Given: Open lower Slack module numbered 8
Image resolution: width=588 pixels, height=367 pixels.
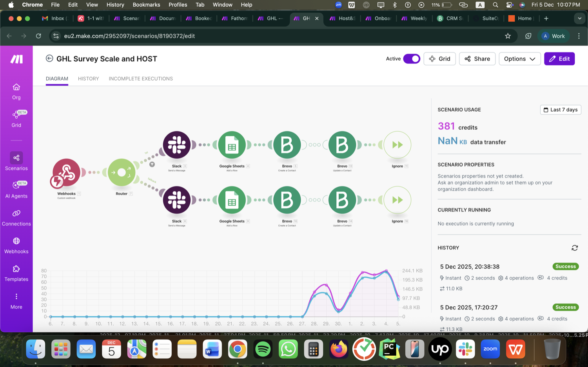Looking at the screenshot, I should [177, 200].
